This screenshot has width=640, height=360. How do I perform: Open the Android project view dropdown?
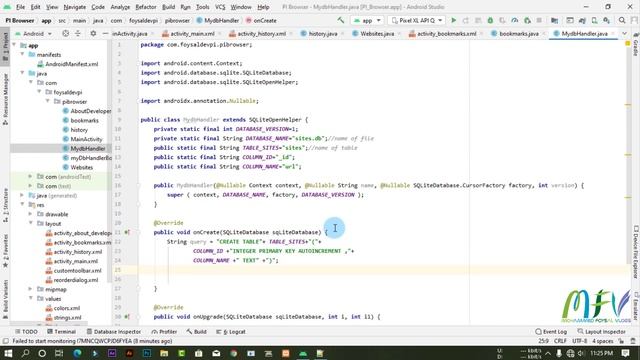click(x=33, y=33)
